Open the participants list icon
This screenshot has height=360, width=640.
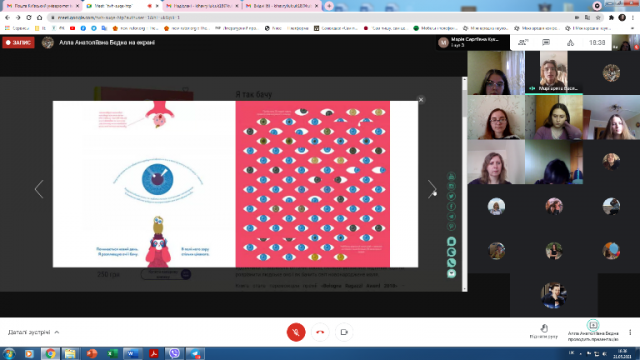[523, 42]
